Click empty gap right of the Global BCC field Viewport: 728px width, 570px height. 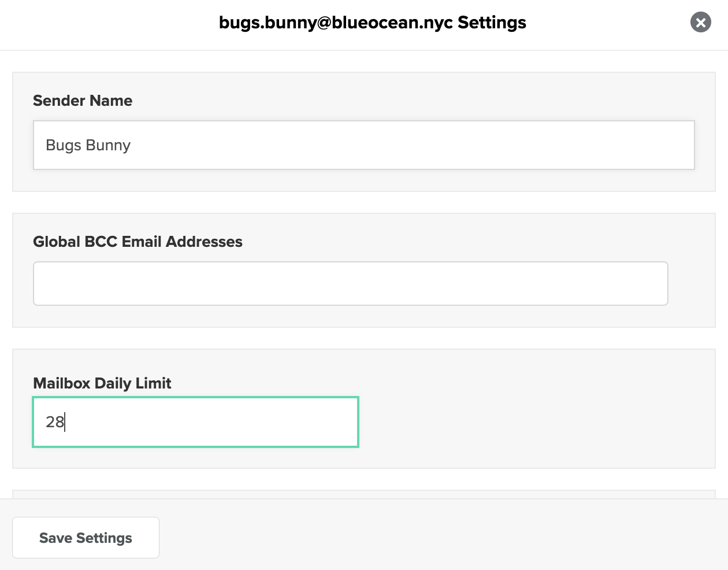click(691, 283)
